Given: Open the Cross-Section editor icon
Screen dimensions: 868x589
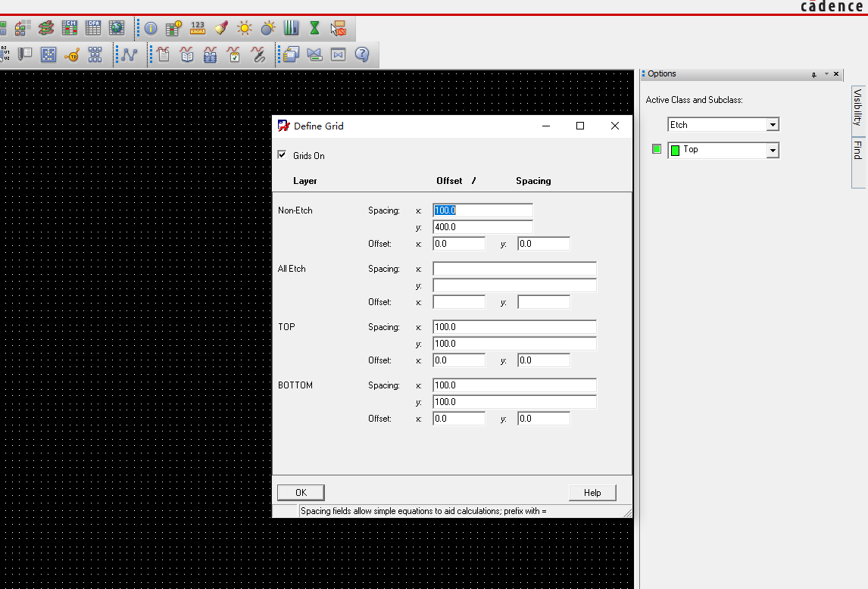Looking at the screenshot, I should (x=45, y=27).
